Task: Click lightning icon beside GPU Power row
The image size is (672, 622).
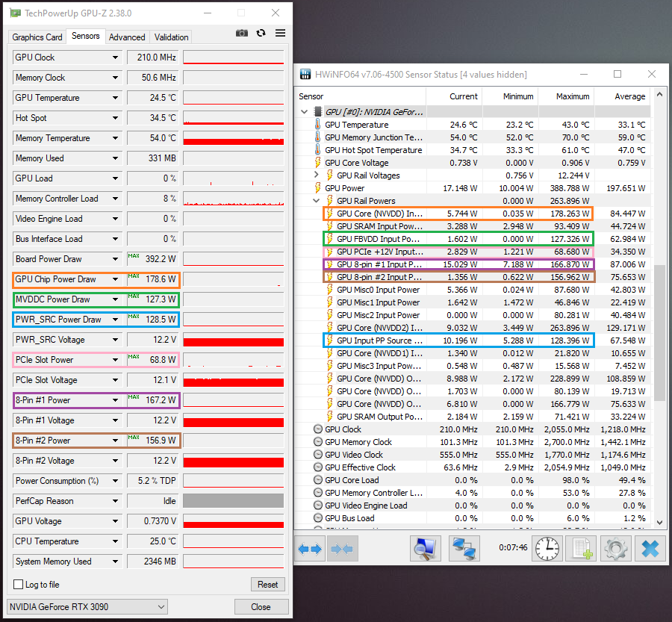Action: click(317, 187)
